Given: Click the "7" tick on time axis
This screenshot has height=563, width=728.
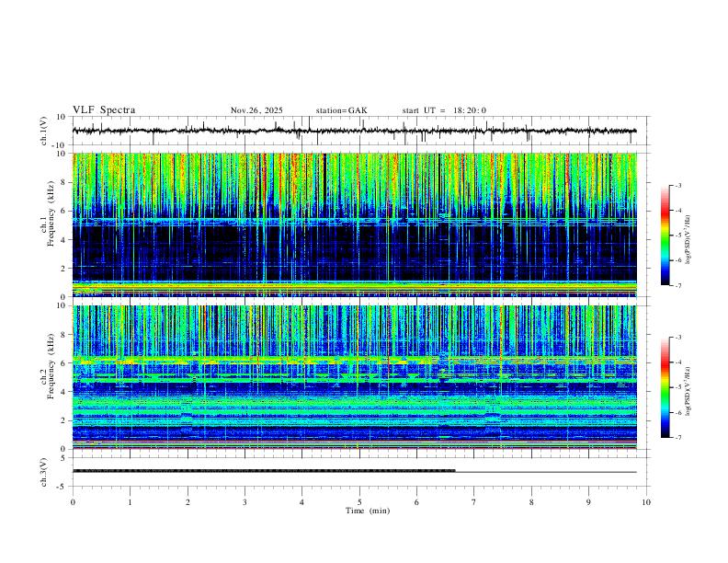Looking at the screenshot, I should tap(474, 502).
